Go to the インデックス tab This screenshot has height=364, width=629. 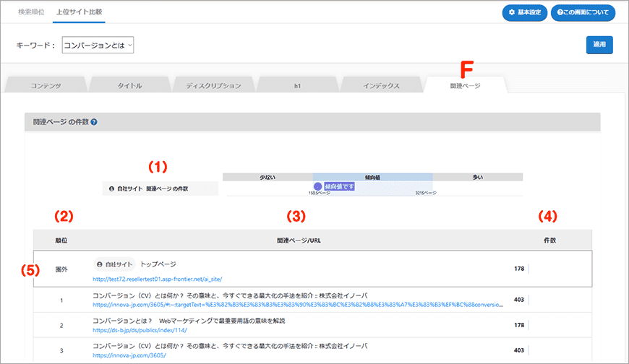[380, 85]
